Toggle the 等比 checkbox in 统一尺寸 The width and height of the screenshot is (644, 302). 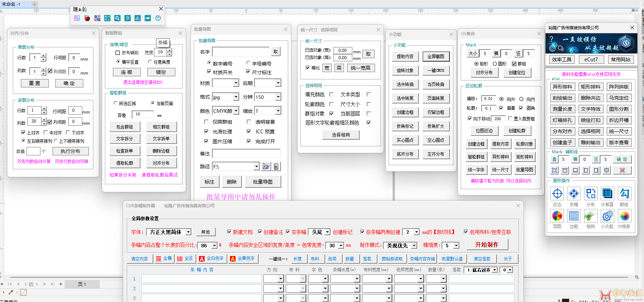click(308, 68)
